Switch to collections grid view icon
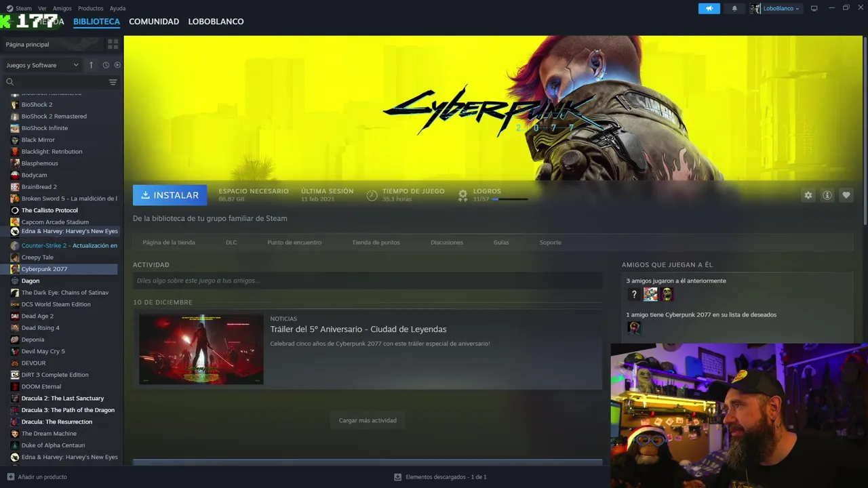 (113, 44)
